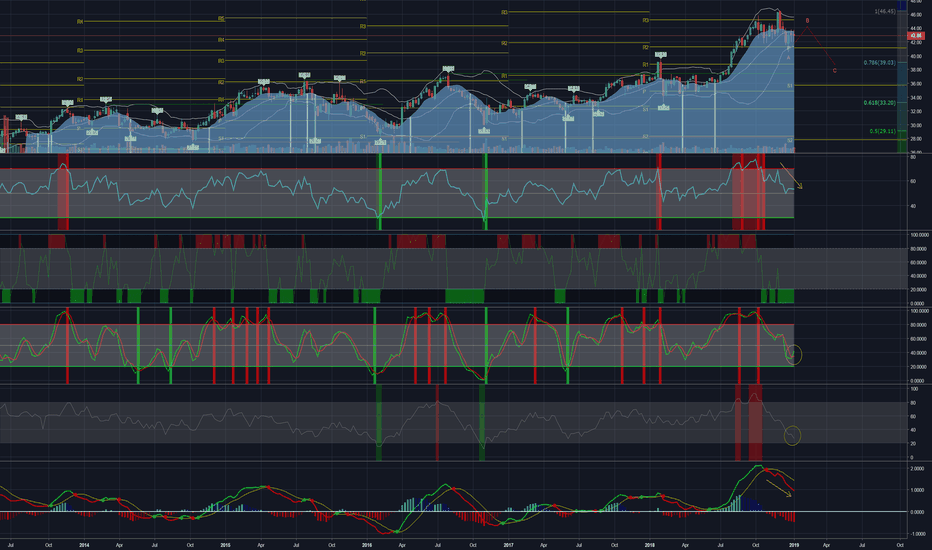Viewport: 932px width, 550px height.
Task: Click the red wave label C
Action: [x=835, y=71]
